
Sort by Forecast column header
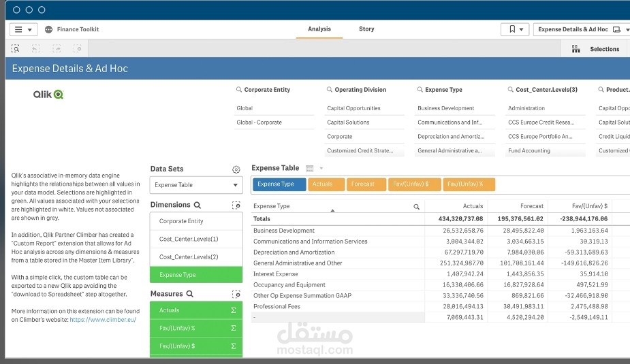(x=531, y=206)
